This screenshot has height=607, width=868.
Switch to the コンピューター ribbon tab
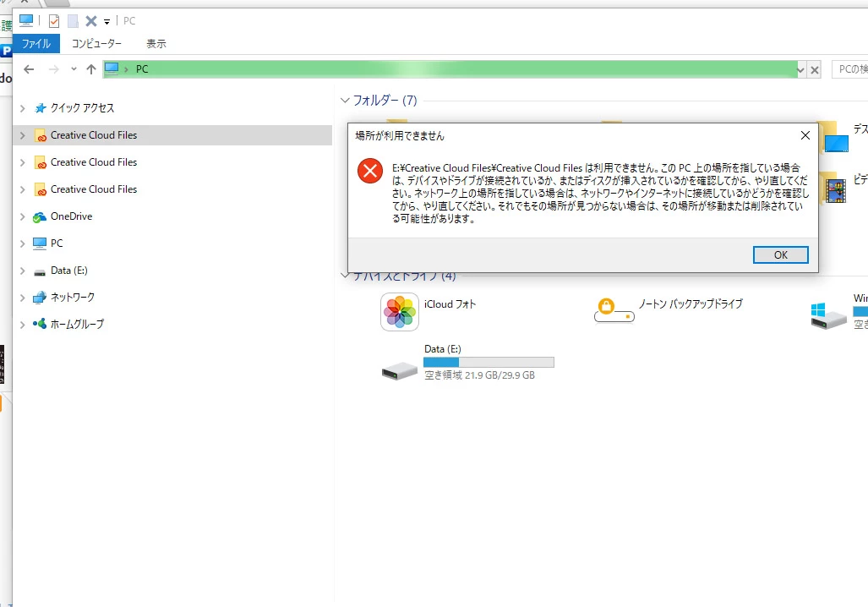(x=96, y=44)
